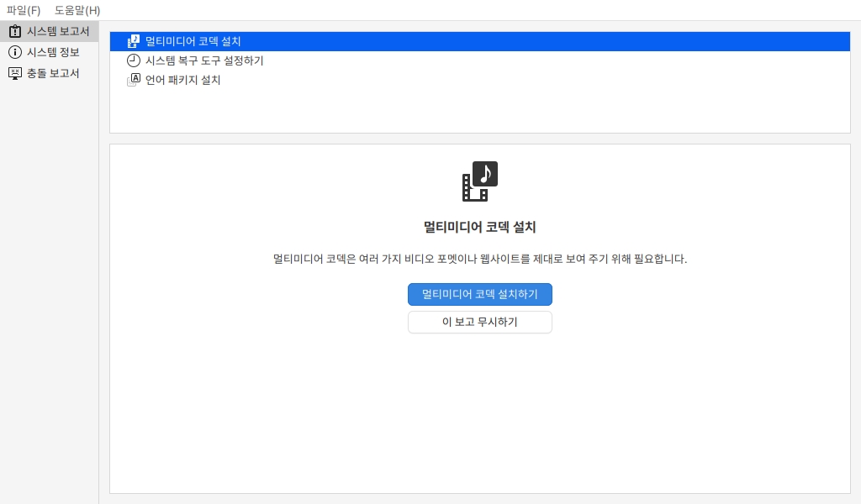This screenshot has height=504, width=861.
Task: Select the 시스템 복구 도구 설정하기 report
Action: pyautogui.click(x=204, y=60)
